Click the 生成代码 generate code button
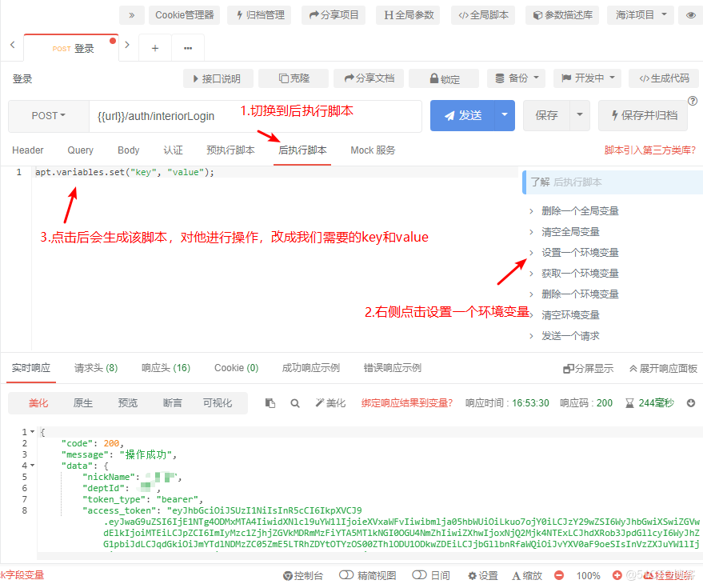Image resolution: width=703 pixels, height=588 pixels. point(664,78)
